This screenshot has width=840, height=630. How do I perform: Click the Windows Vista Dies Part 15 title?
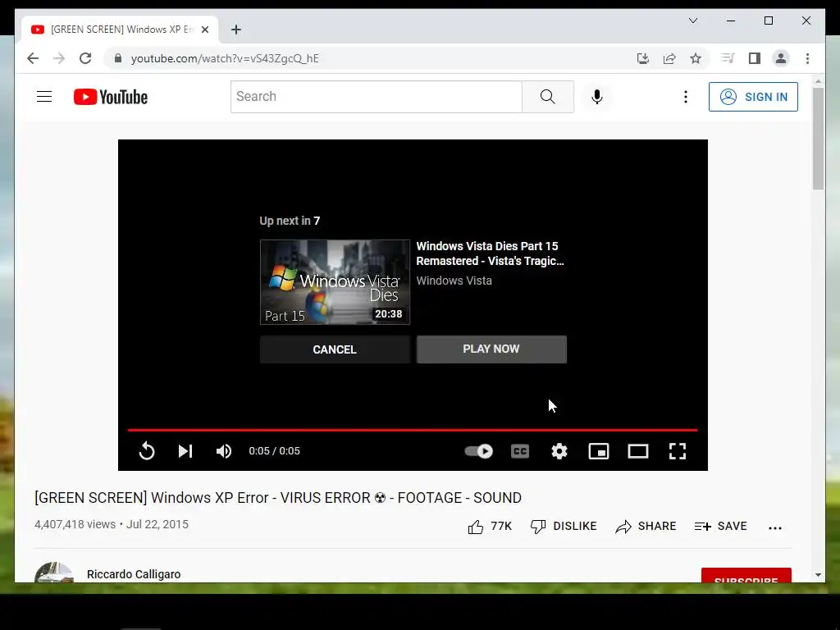coord(490,253)
